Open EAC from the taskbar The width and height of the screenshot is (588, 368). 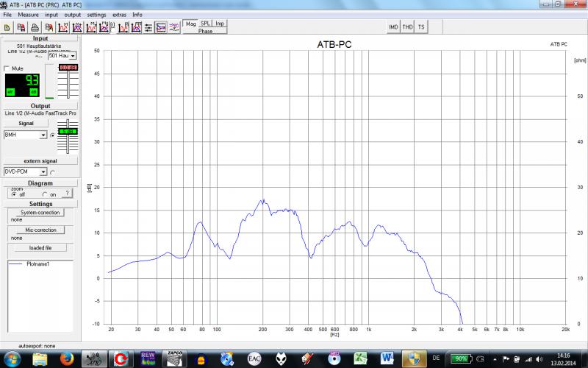coord(253,358)
